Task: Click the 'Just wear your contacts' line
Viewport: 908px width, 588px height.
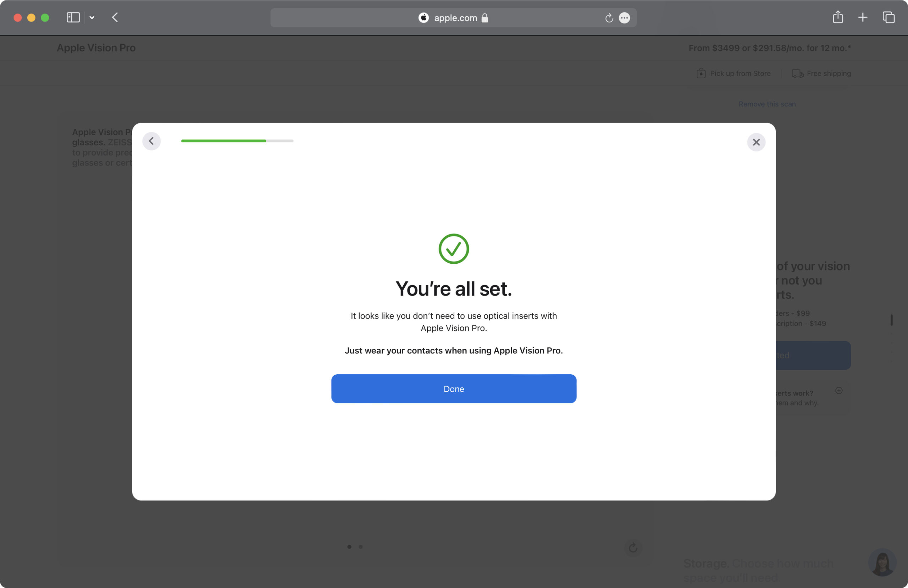Action: (x=454, y=351)
